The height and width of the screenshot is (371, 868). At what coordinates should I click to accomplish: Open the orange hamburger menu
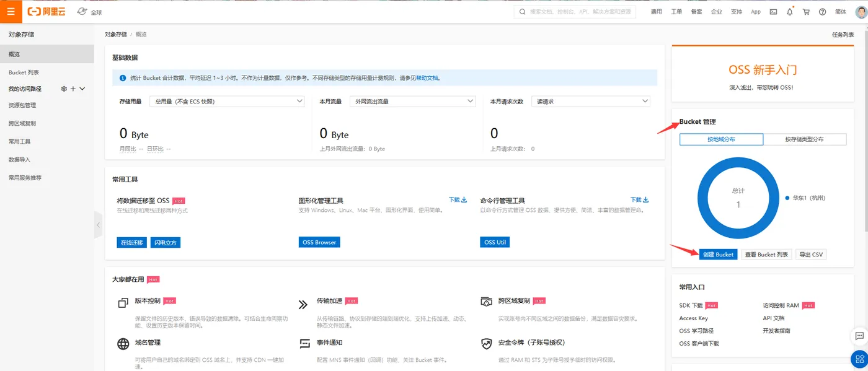point(11,12)
